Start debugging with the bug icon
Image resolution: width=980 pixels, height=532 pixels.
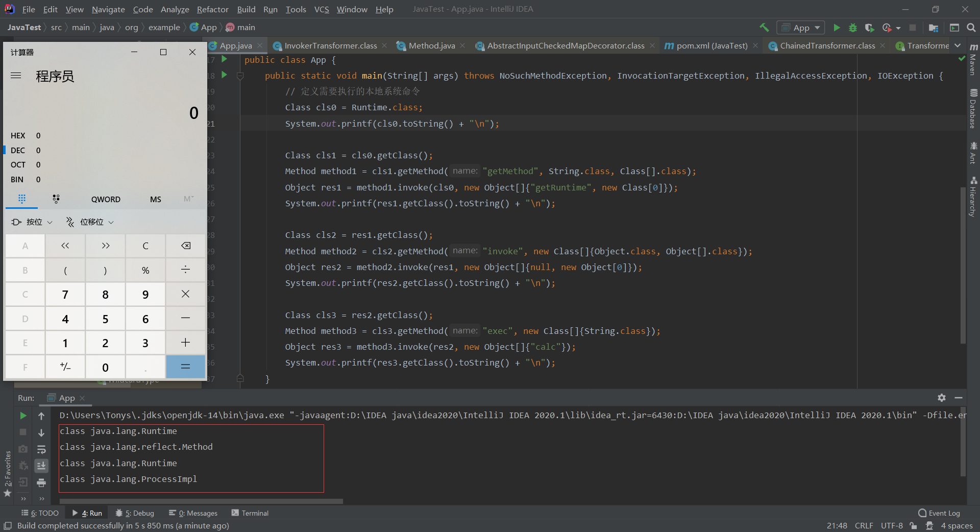853,28
